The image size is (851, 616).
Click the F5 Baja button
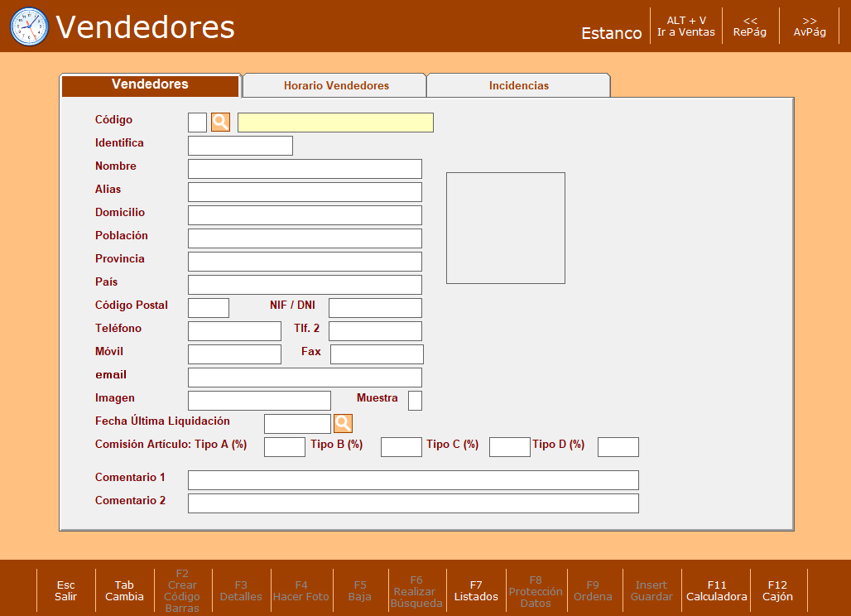coord(360,590)
